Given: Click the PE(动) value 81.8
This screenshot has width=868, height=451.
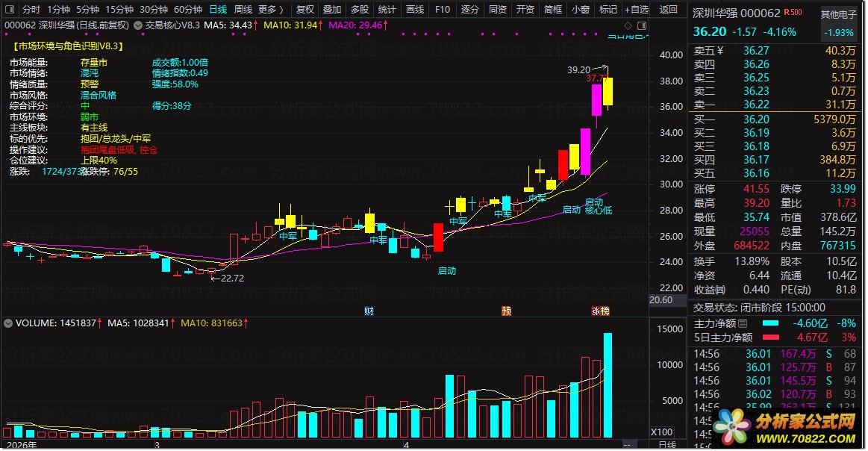Looking at the screenshot, I should pos(846,289).
